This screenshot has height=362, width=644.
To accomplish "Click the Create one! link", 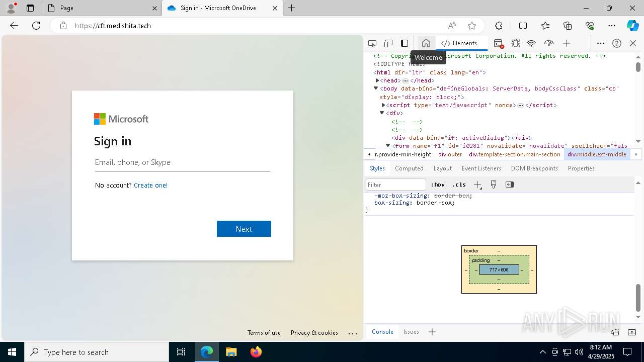I will (150, 186).
